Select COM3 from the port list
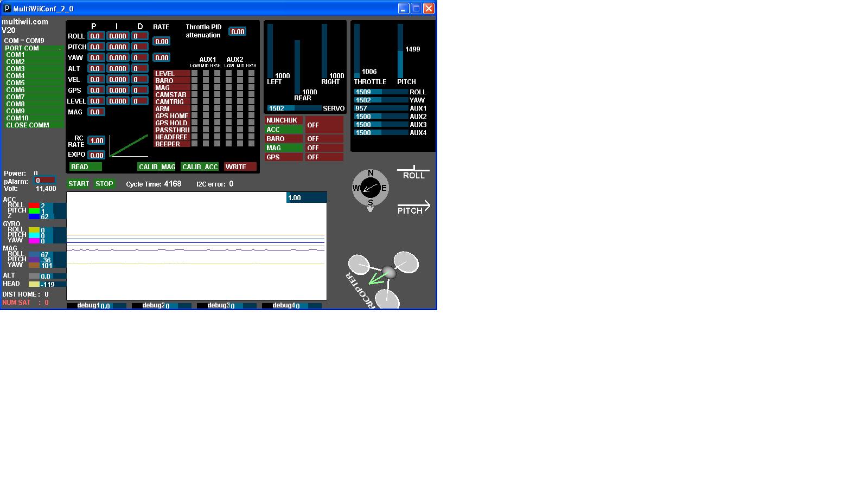The width and height of the screenshot is (868, 488). [16, 68]
